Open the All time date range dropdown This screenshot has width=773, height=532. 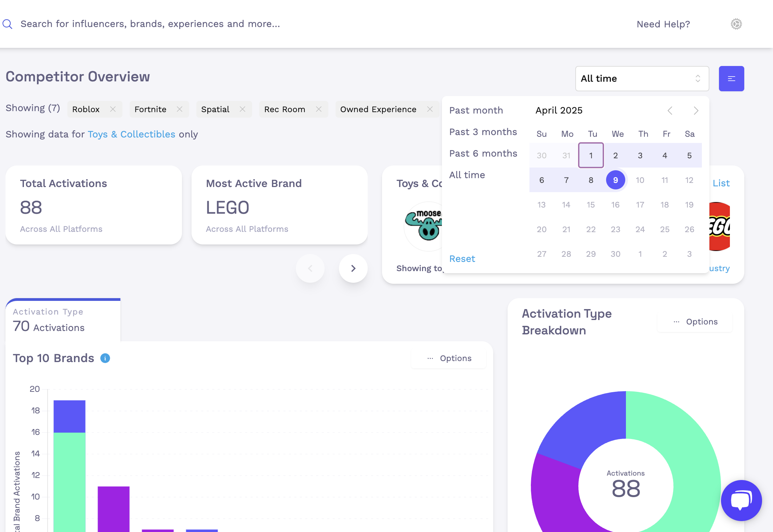642,79
